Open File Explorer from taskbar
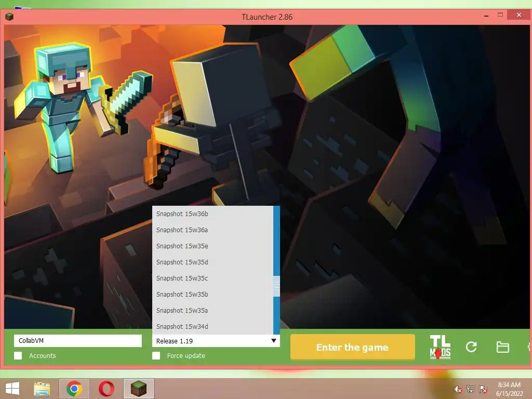 click(x=42, y=389)
